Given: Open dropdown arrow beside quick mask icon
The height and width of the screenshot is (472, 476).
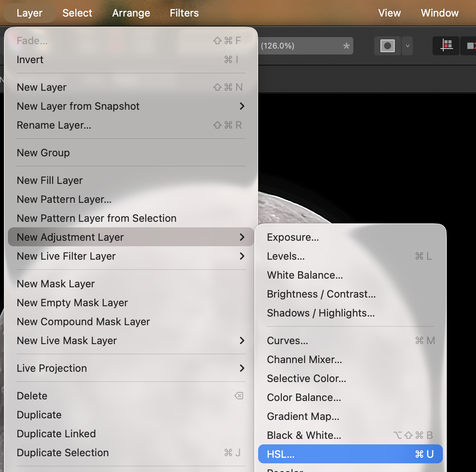Looking at the screenshot, I should click(408, 46).
